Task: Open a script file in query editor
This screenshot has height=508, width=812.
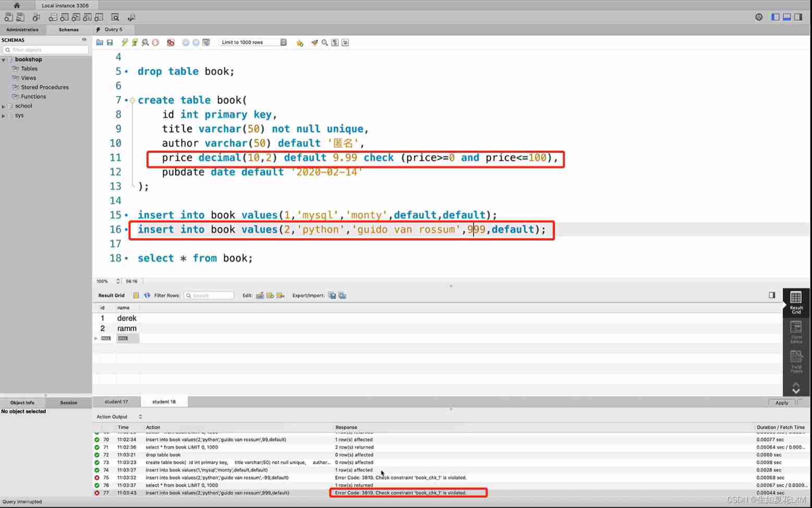Action: [100, 42]
